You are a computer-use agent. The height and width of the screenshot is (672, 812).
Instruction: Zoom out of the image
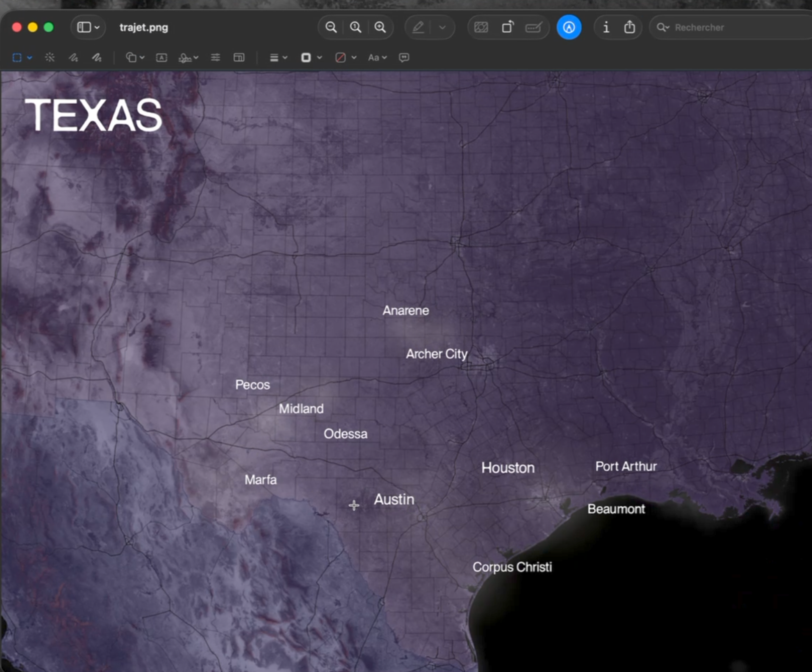[x=331, y=28]
